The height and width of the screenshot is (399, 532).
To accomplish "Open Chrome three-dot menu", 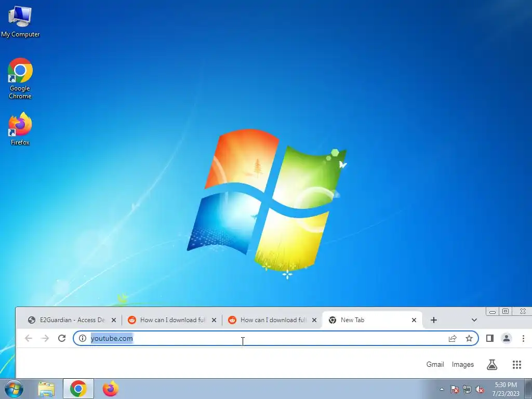I will 523,338.
